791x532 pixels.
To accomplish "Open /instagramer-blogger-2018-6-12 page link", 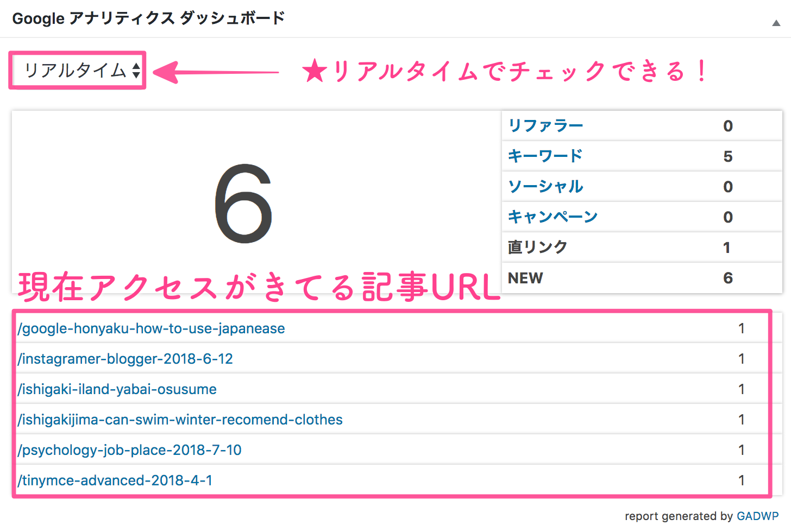I will pyautogui.click(x=125, y=359).
